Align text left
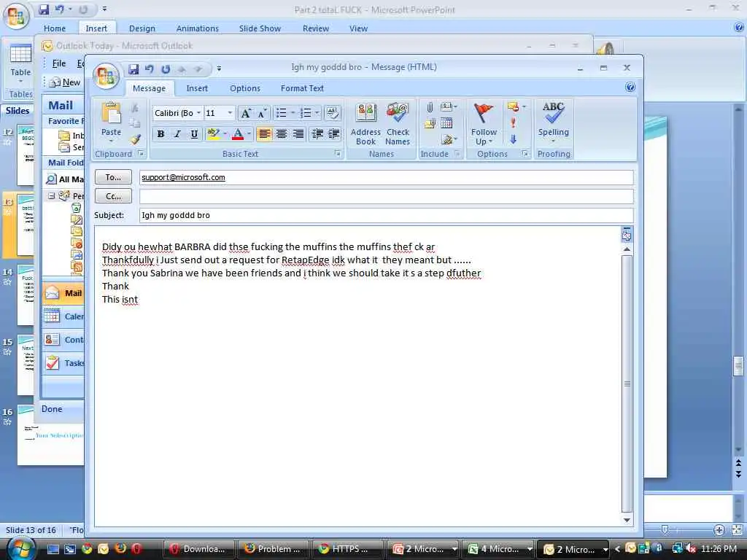Screen dimensions: 747x560 click(x=264, y=134)
